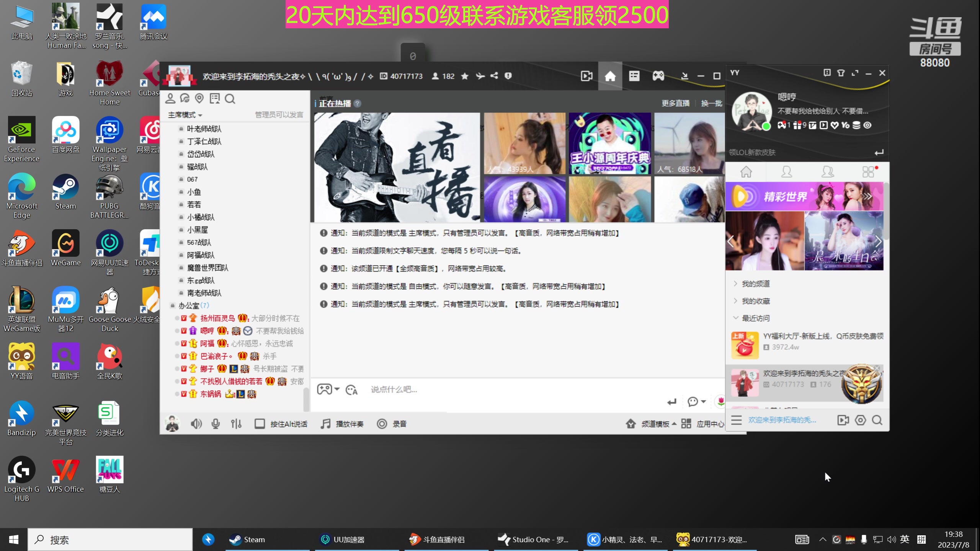Open the audio mixer settings icon
The image size is (980, 551).
coord(236,424)
